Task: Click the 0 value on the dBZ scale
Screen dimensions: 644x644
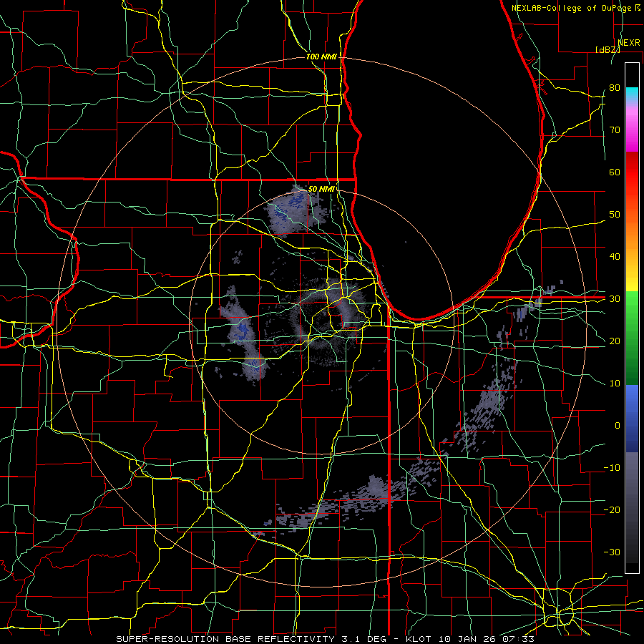Action: 618,426
